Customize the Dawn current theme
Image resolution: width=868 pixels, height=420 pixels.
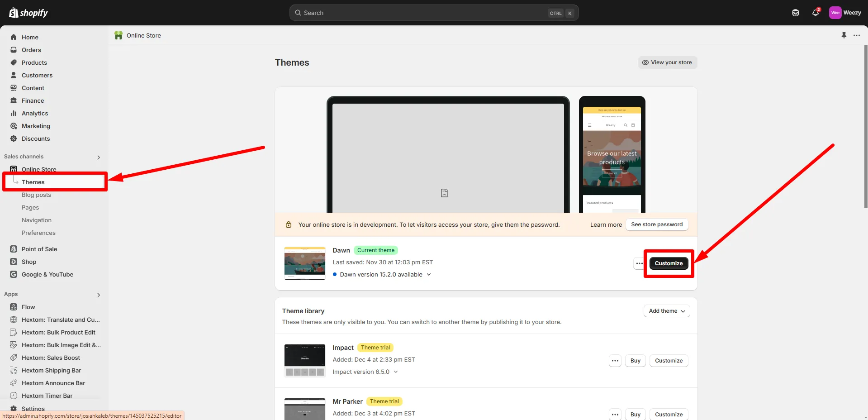(669, 263)
